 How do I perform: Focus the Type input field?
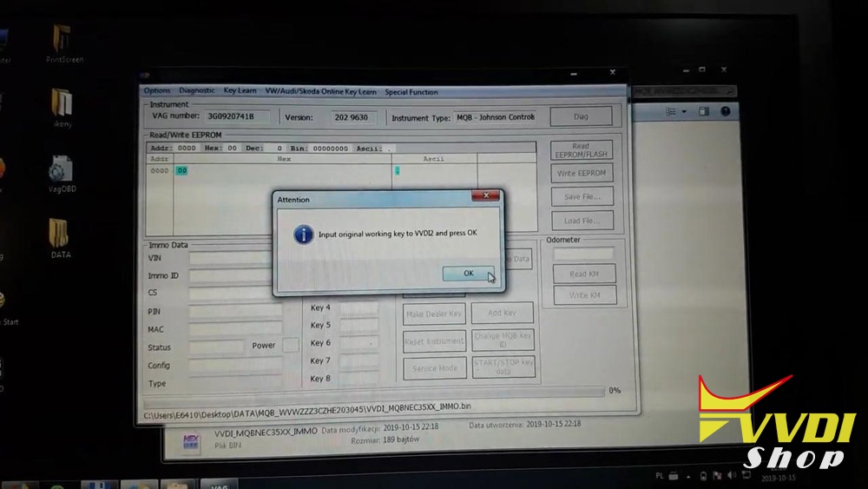pos(235,383)
